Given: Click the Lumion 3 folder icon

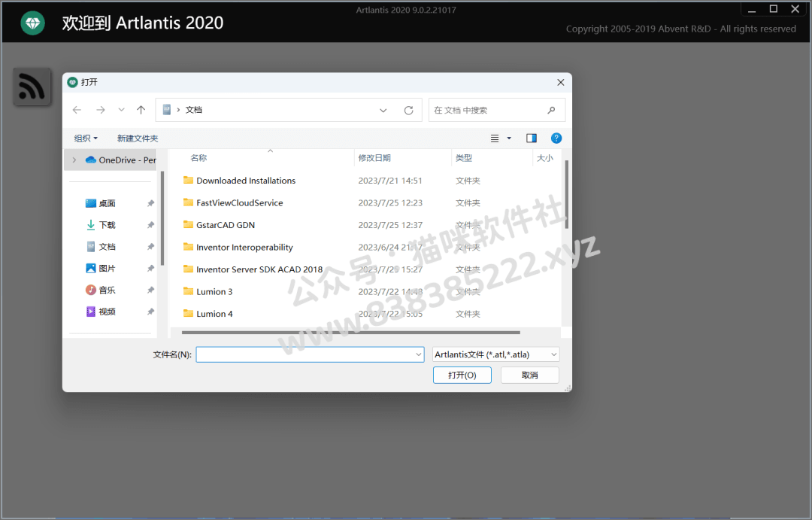Looking at the screenshot, I should pyautogui.click(x=188, y=291).
